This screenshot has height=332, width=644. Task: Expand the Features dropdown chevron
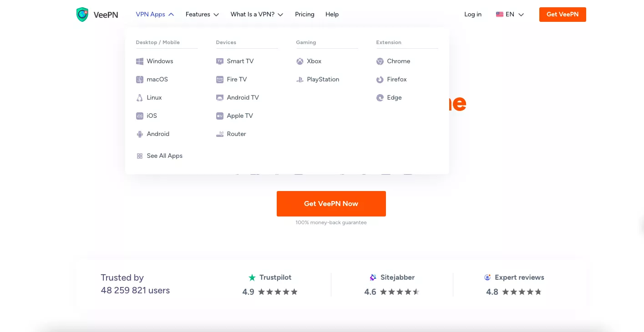(216, 15)
